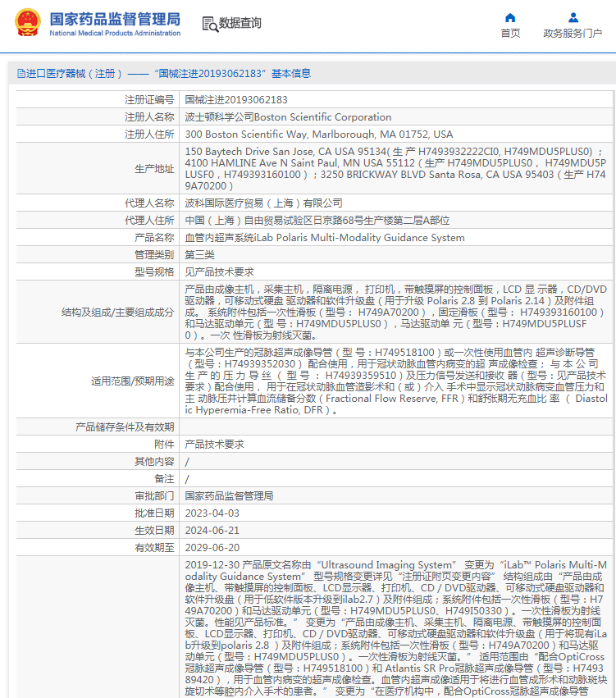The image size is (616, 698).
Task: Open 政务服务门户 link text
Action: coord(573,34)
